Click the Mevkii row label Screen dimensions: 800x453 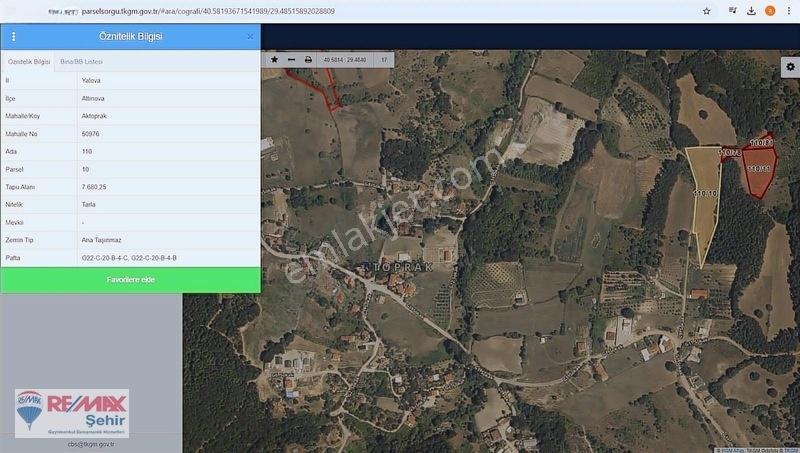(x=14, y=222)
